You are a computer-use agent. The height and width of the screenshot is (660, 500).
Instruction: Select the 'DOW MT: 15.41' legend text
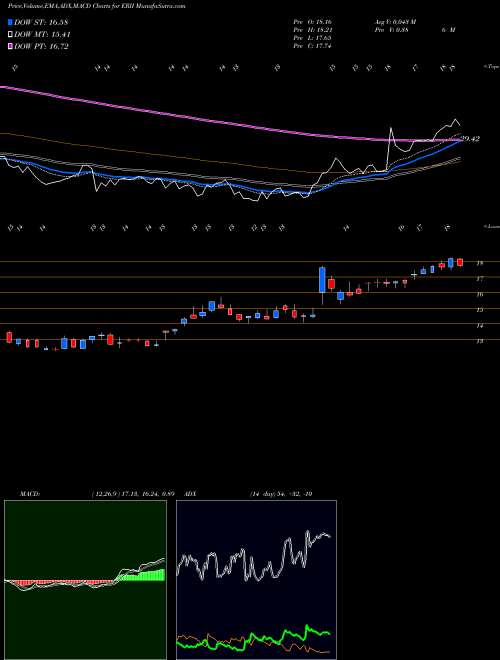pos(42,35)
